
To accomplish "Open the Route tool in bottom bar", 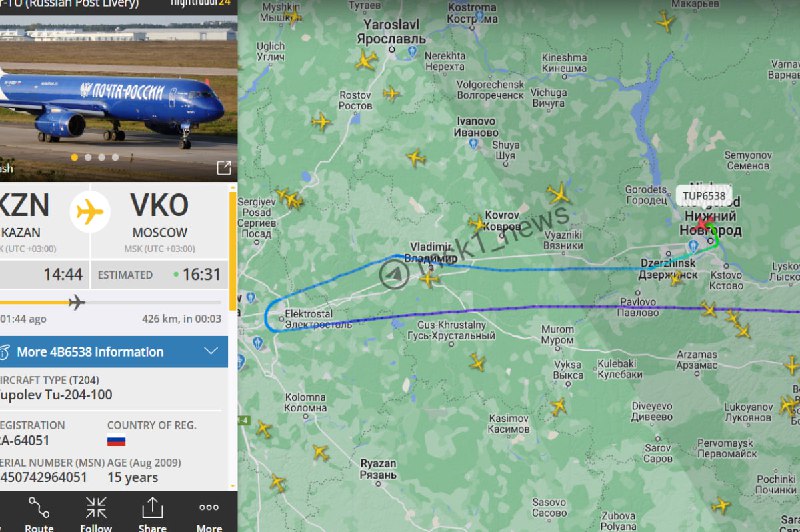I will [x=39, y=514].
